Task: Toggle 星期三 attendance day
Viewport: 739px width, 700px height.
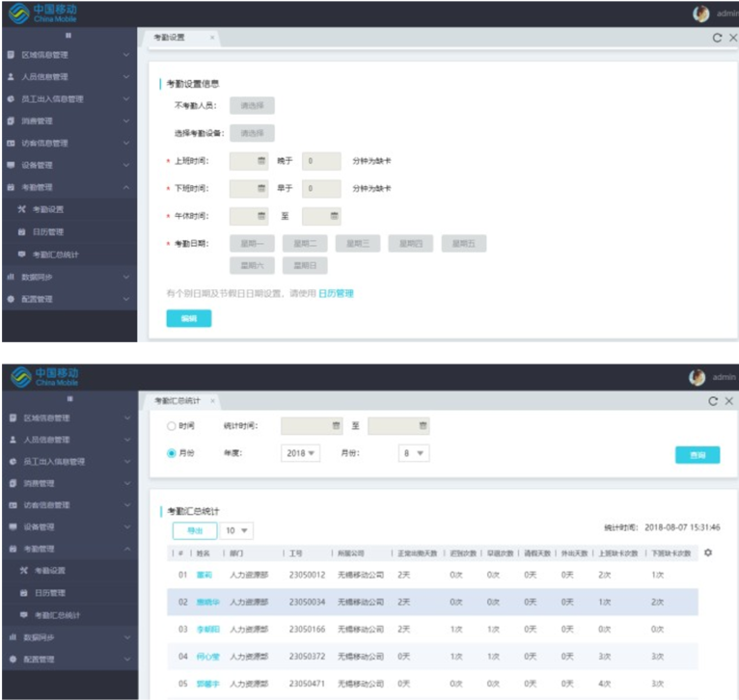Action: 358,244
